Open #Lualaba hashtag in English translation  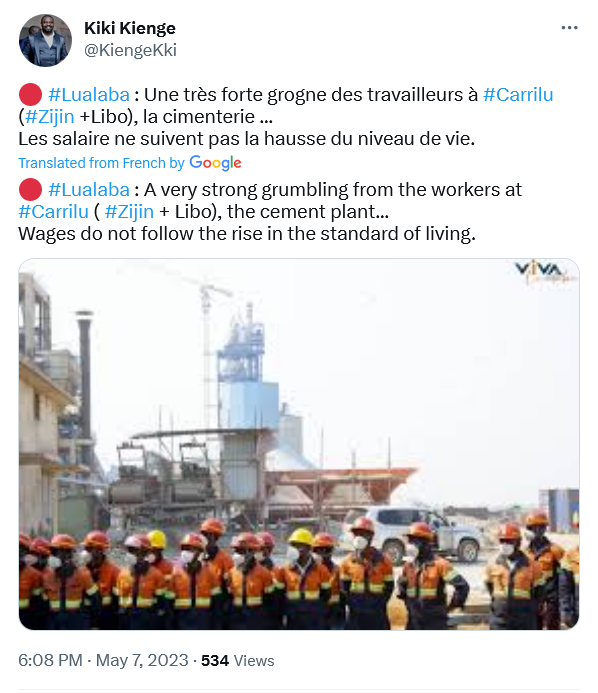pyautogui.click(x=89, y=190)
